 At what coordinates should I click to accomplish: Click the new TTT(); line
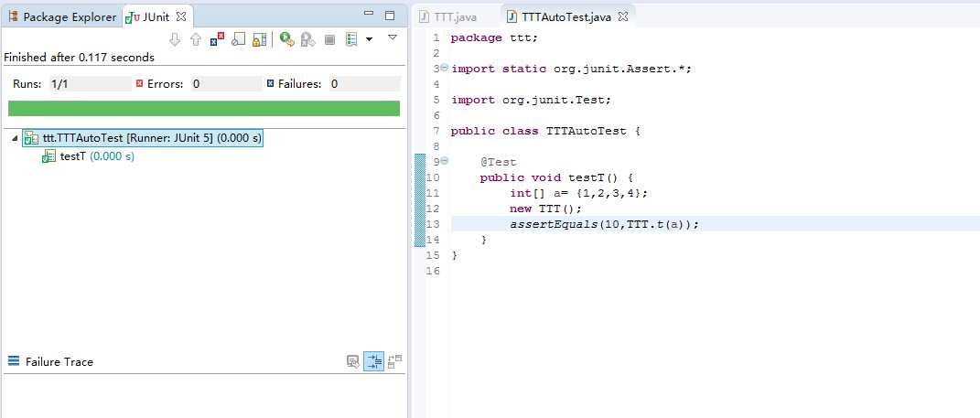click(545, 209)
